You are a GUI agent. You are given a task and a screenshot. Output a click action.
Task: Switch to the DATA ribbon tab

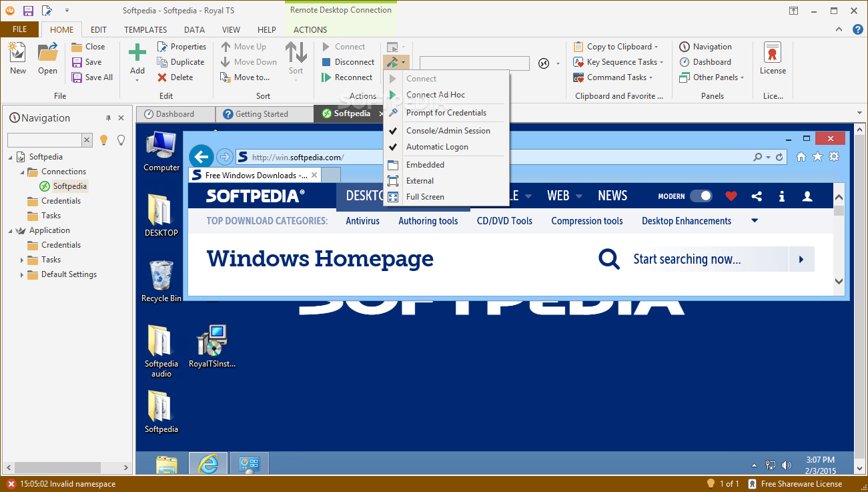pos(194,29)
